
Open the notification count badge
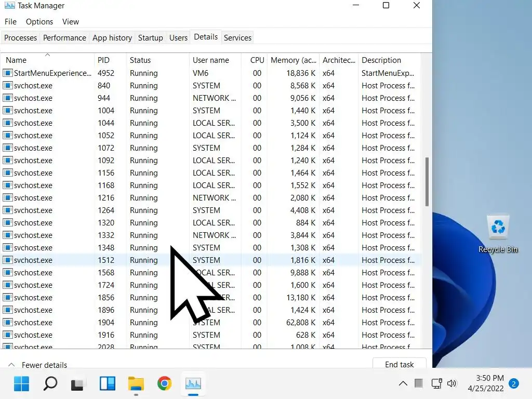click(514, 384)
